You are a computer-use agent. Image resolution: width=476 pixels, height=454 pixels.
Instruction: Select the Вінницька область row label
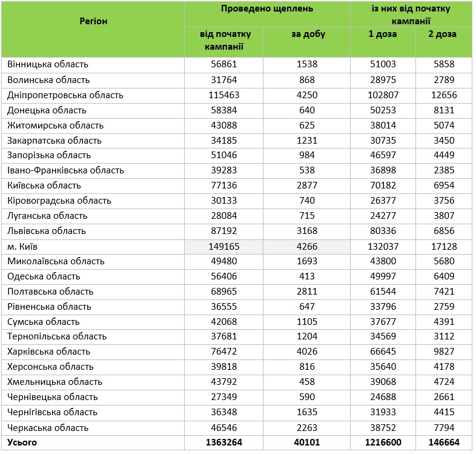48,64
